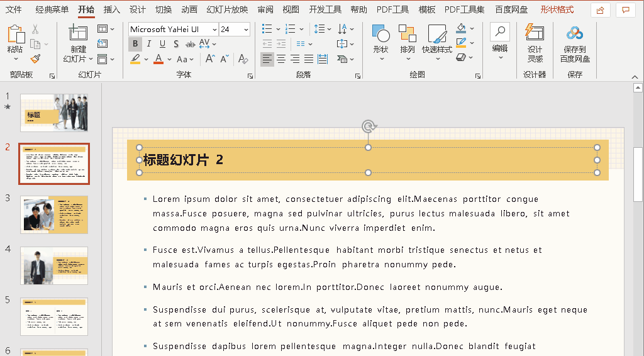Switch to the 形状格式 tab
Viewport: 644px width, 356px height.
[557, 9]
